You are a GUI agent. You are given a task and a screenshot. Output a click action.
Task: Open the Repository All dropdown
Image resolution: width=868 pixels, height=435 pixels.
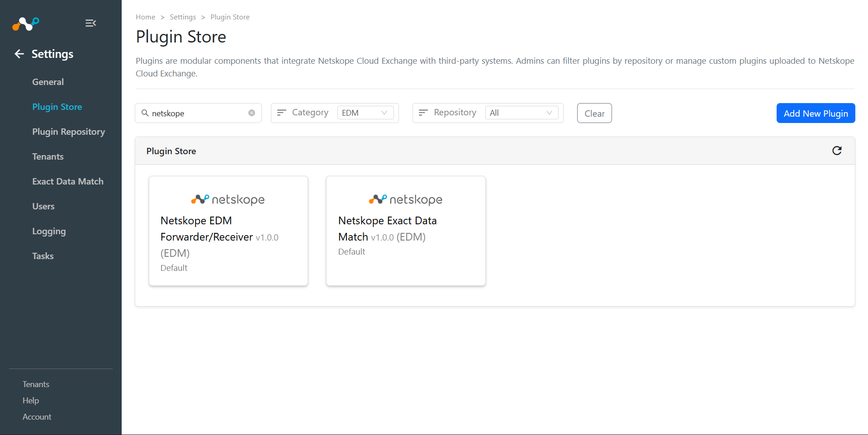[522, 113]
